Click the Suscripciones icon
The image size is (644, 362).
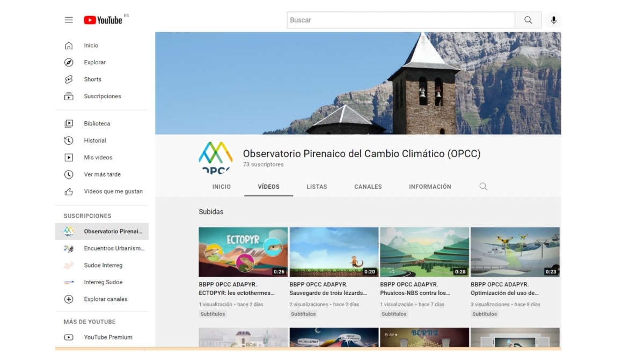69,97
